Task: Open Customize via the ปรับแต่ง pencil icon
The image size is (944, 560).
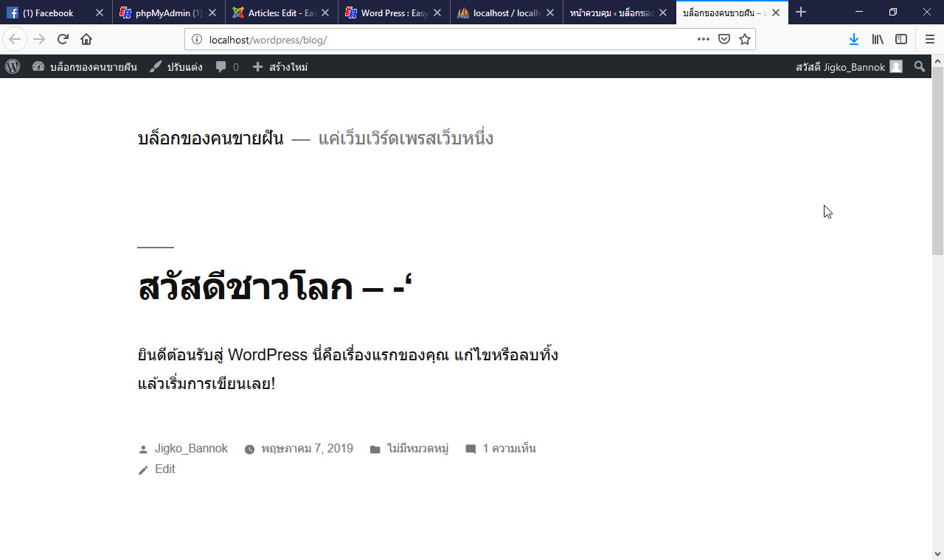Action: (156, 66)
